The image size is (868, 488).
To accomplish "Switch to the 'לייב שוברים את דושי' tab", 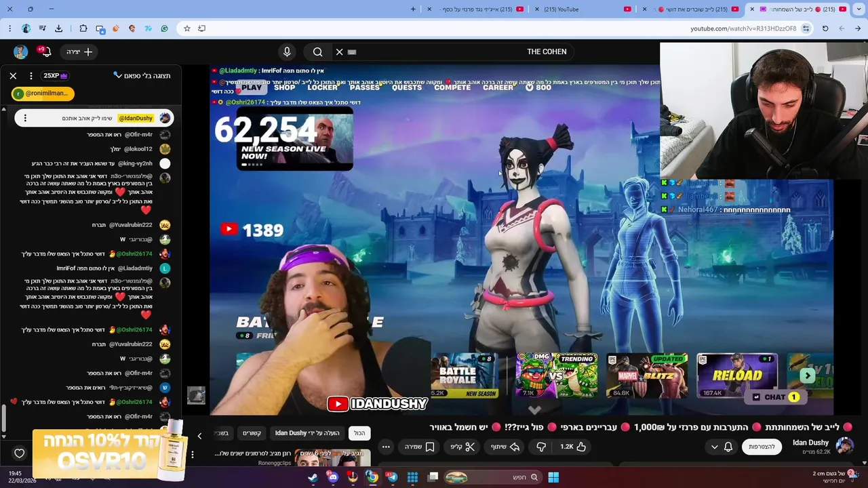I will (692, 9).
